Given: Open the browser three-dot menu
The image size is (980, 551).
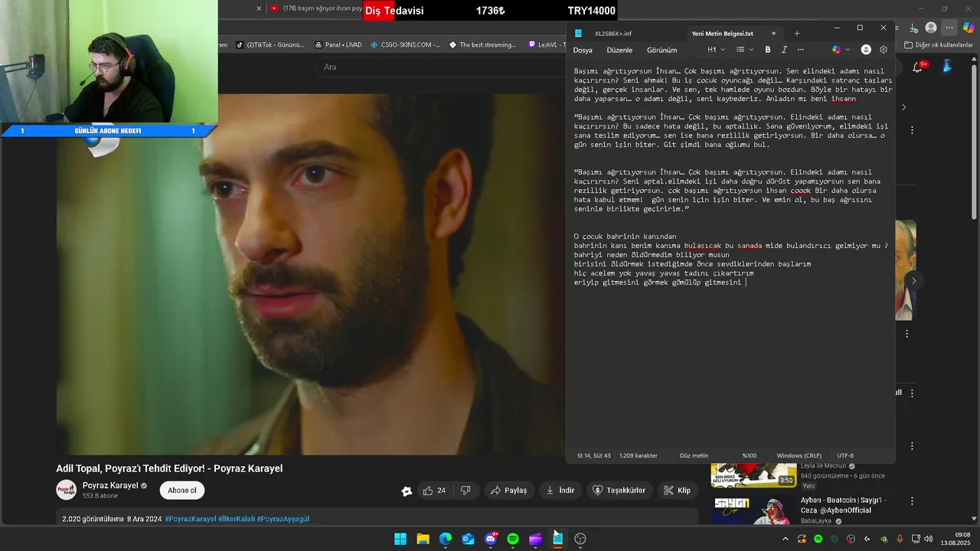Looking at the screenshot, I should pyautogui.click(x=949, y=28).
